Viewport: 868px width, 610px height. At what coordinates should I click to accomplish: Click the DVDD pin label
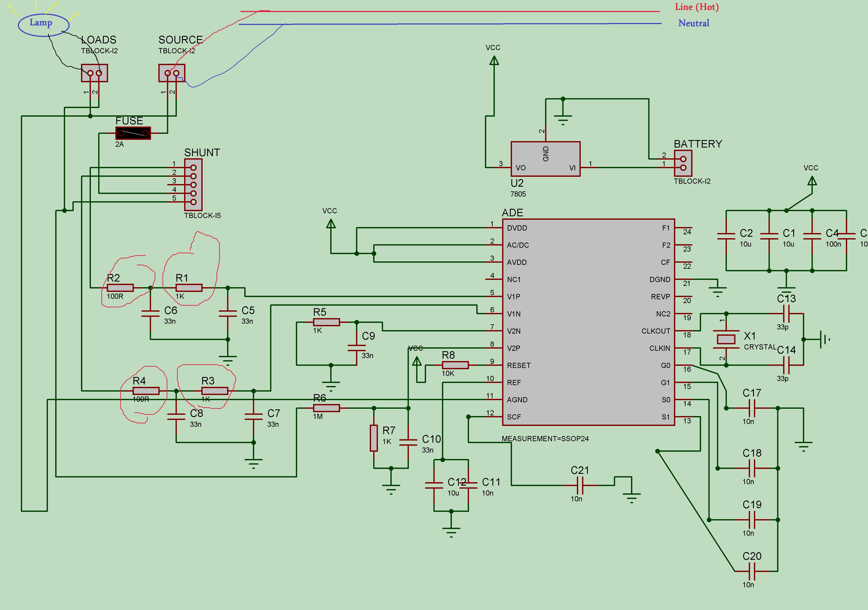(517, 228)
